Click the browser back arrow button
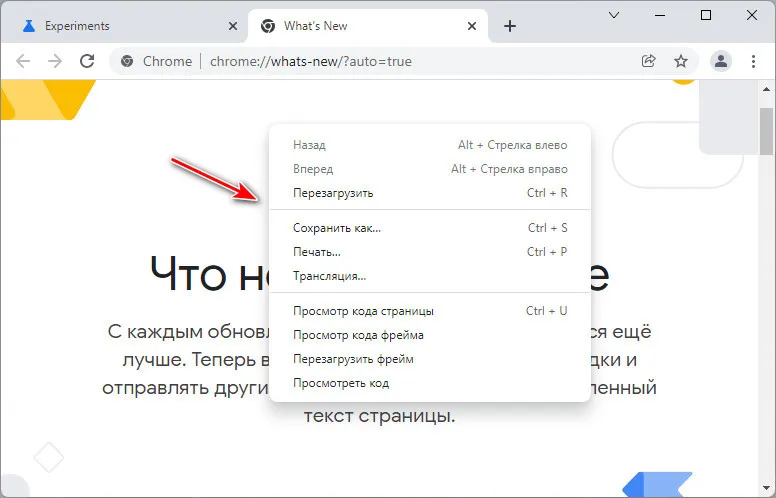Image resolution: width=776 pixels, height=498 pixels. tap(23, 61)
